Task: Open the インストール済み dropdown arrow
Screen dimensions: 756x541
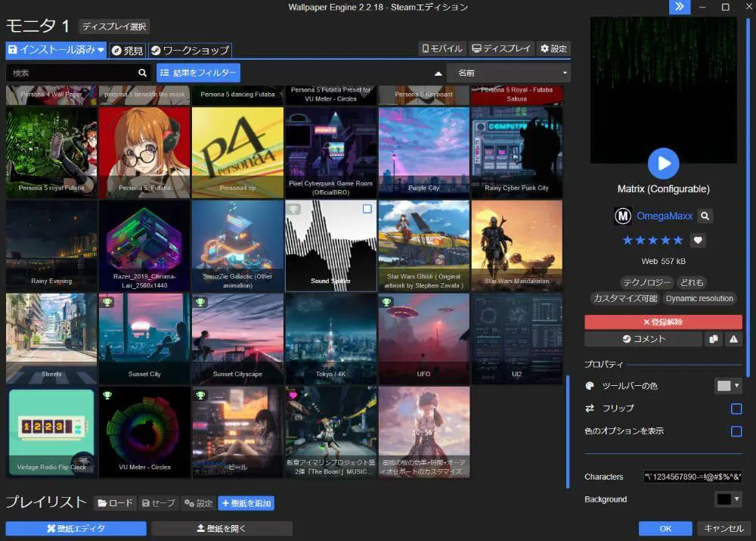Action: (101, 49)
